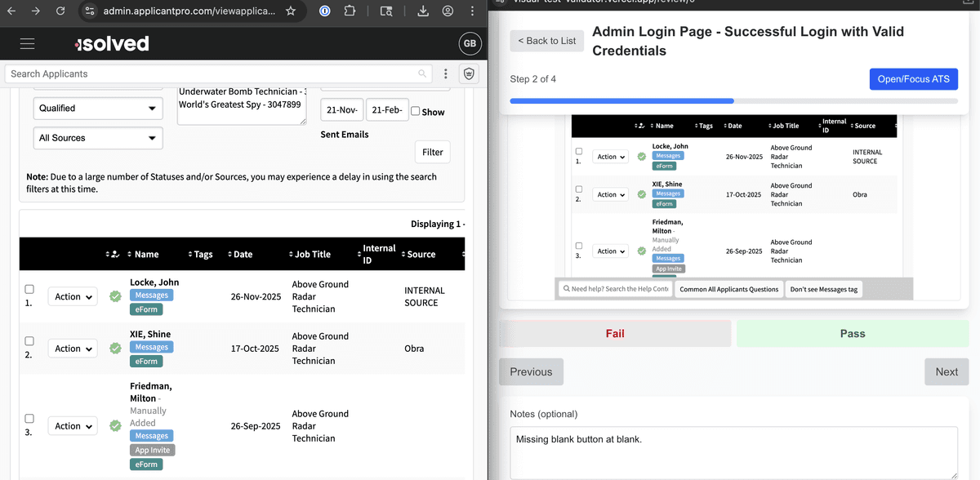Open row 2 Action dropdown in review screenshot

coord(611,194)
